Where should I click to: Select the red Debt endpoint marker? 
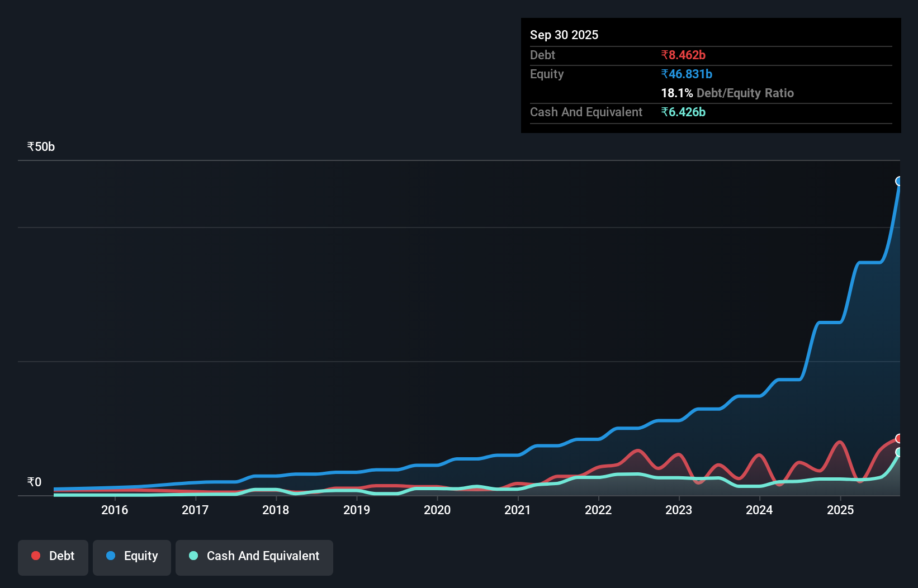click(899, 438)
